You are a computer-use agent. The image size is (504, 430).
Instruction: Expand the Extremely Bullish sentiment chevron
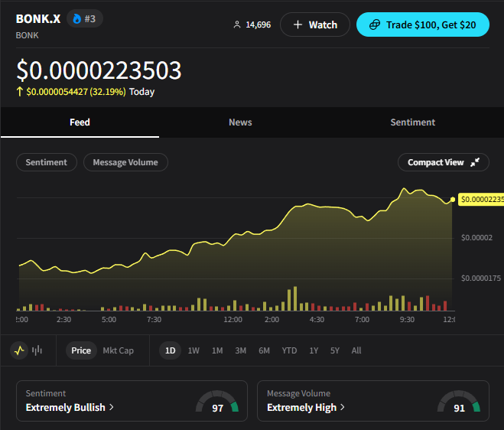(112, 407)
